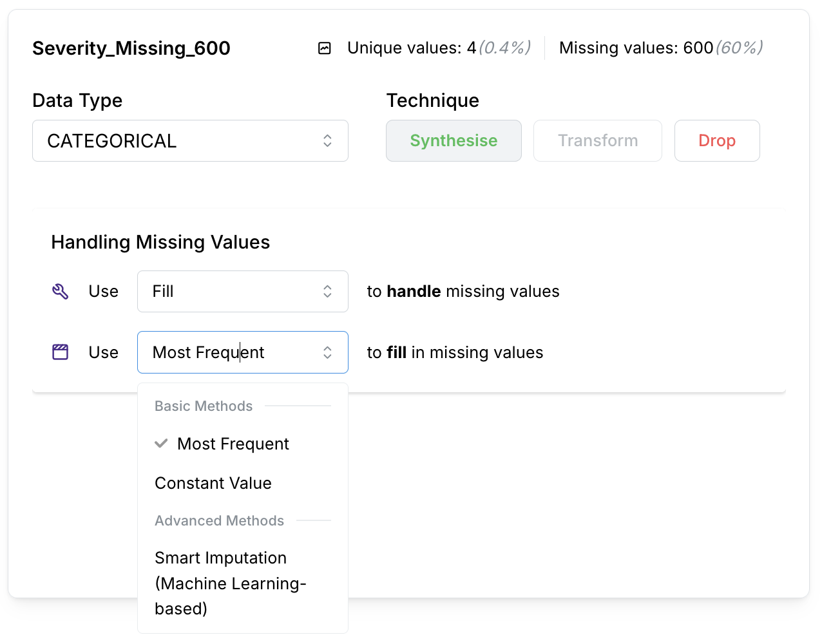The image size is (822, 644).
Task: Click the Advanced Methods group label
Action: [x=219, y=520]
